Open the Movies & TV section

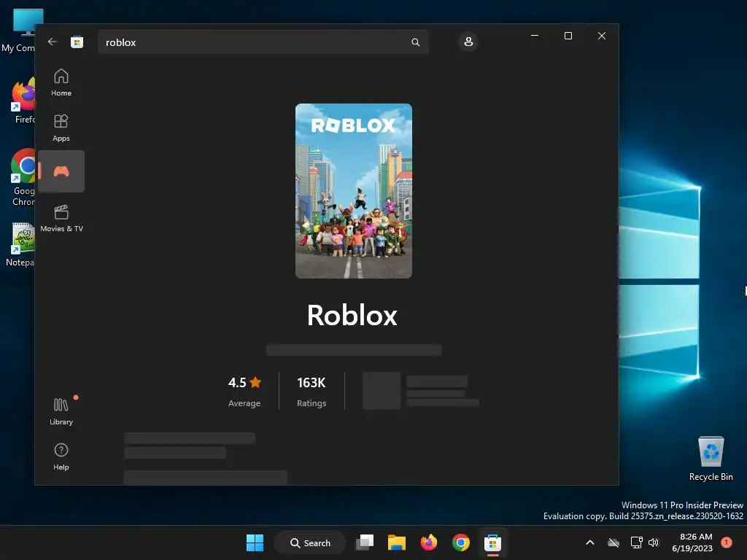click(x=61, y=219)
